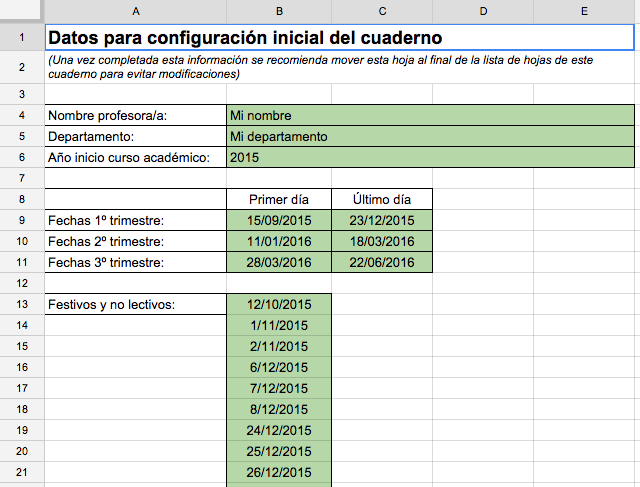Select column E header

tap(584, 11)
